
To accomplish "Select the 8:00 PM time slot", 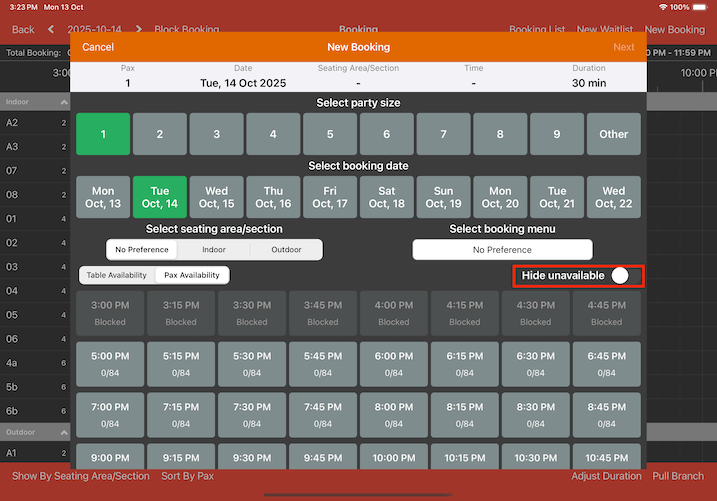I will pyautogui.click(x=394, y=415).
